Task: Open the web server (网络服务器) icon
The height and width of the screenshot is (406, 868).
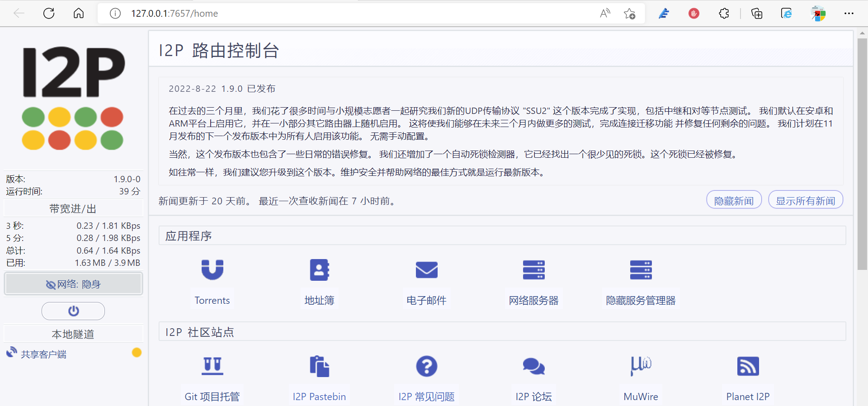Action: pos(533,270)
